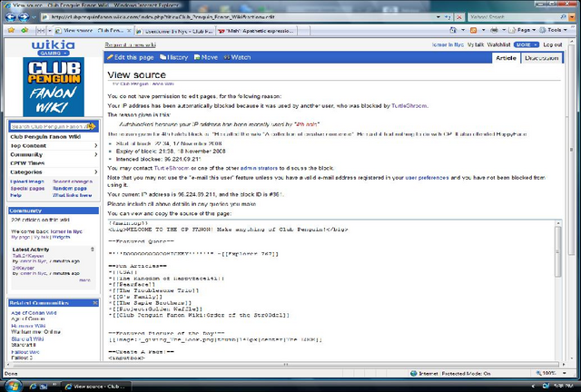Click the Internet zone globe icon in the status bar
Viewport: 581px width, 392px height.
(x=414, y=374)
